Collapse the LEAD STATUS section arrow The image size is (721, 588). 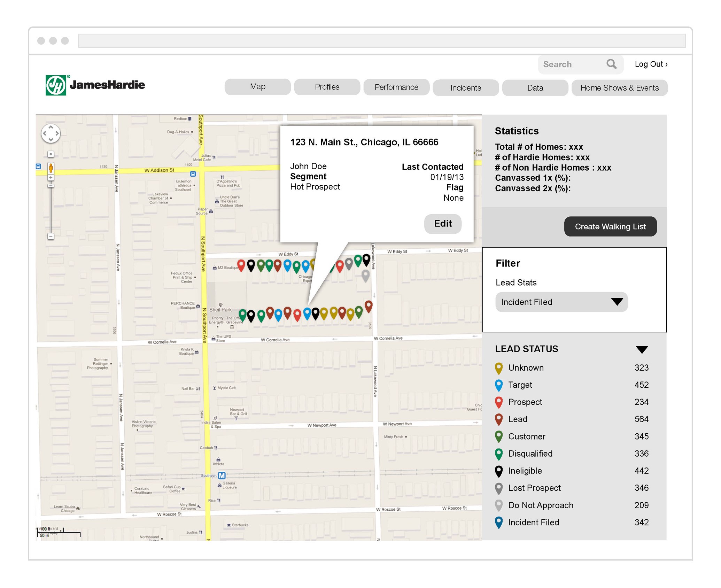point(642,349)
